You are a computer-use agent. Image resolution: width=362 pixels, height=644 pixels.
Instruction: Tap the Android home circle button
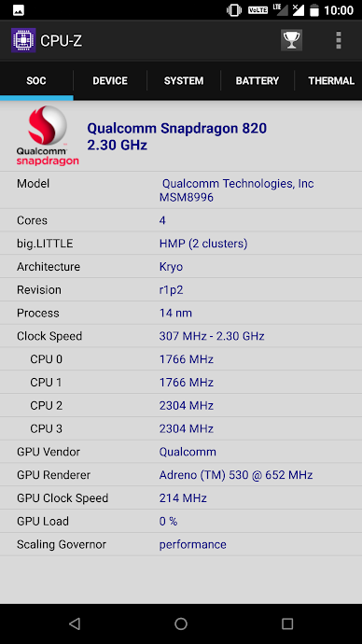point(181,623)
